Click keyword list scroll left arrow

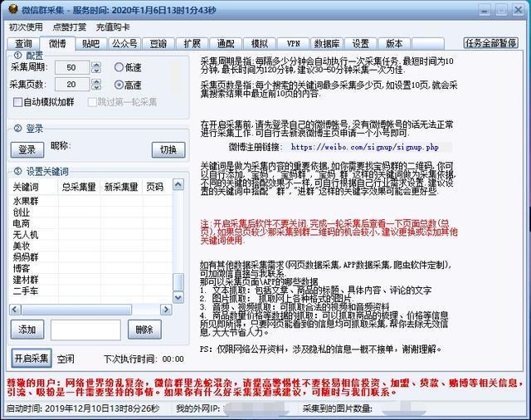(x=15, y=310)
